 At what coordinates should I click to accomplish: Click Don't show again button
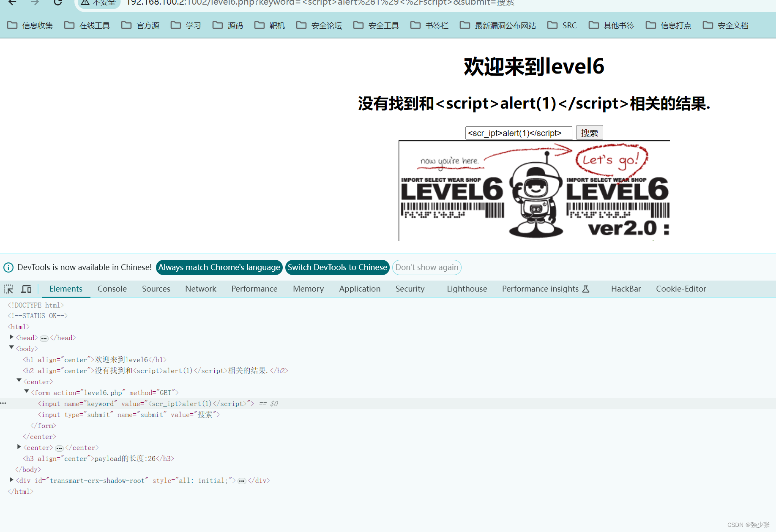pyautogui.click(x=427, y=267)
